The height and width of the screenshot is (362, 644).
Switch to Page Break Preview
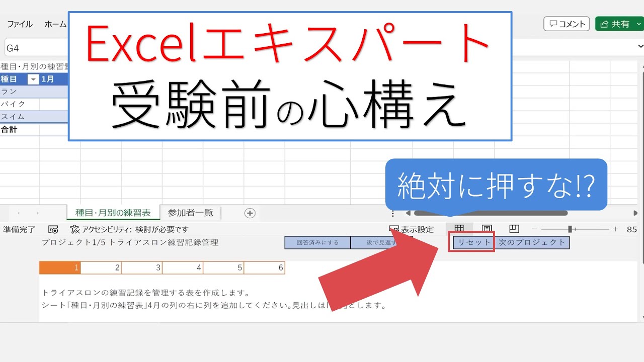pyautogui.click(x=514, y=229)
